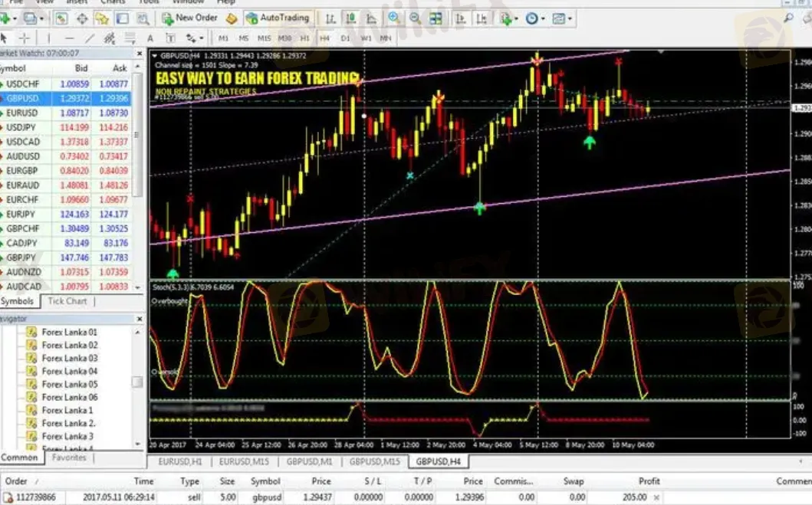Select Forex Lanka 05 in Navigator
The height and width of the screenshot is (505, 812).
tap(70, 385)
